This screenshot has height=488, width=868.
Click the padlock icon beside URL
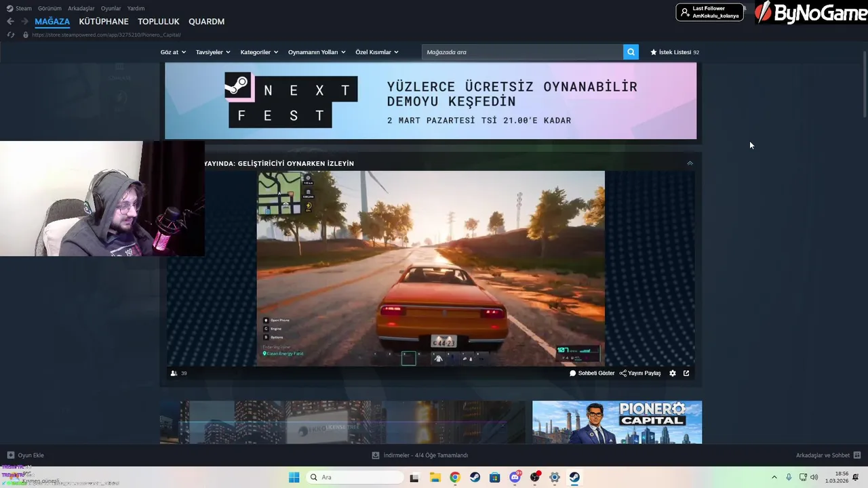tap(26, 35)
